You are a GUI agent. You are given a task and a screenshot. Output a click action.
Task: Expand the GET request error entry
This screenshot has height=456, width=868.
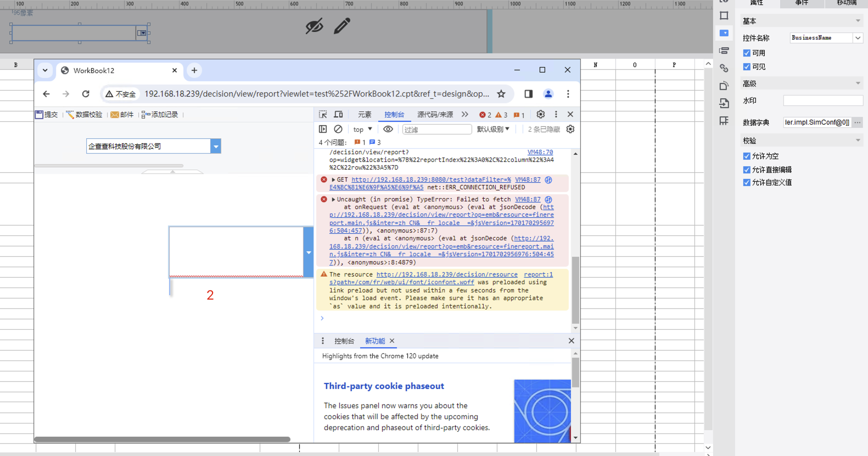333,179
